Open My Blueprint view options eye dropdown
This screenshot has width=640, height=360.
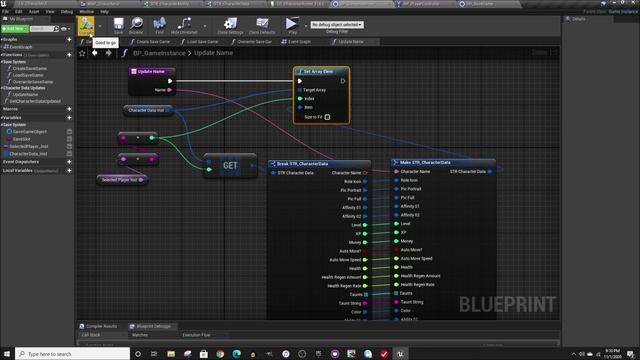pos(65,29)
